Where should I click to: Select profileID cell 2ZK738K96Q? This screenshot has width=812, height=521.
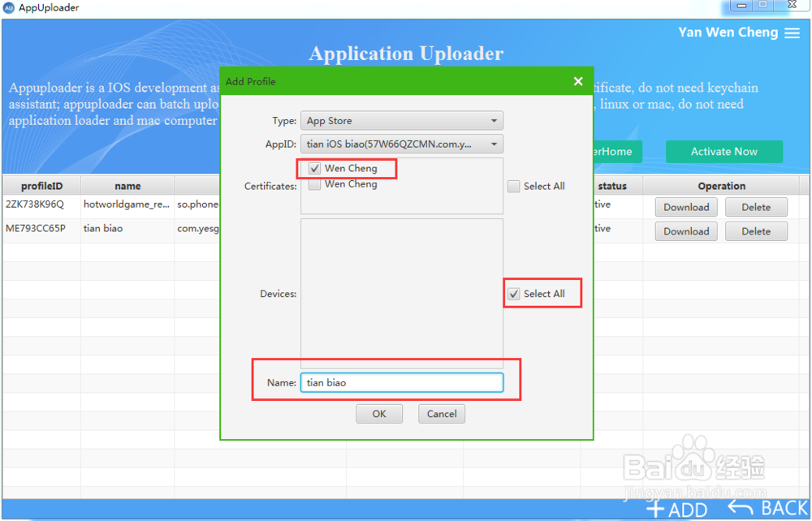point(42,205)
